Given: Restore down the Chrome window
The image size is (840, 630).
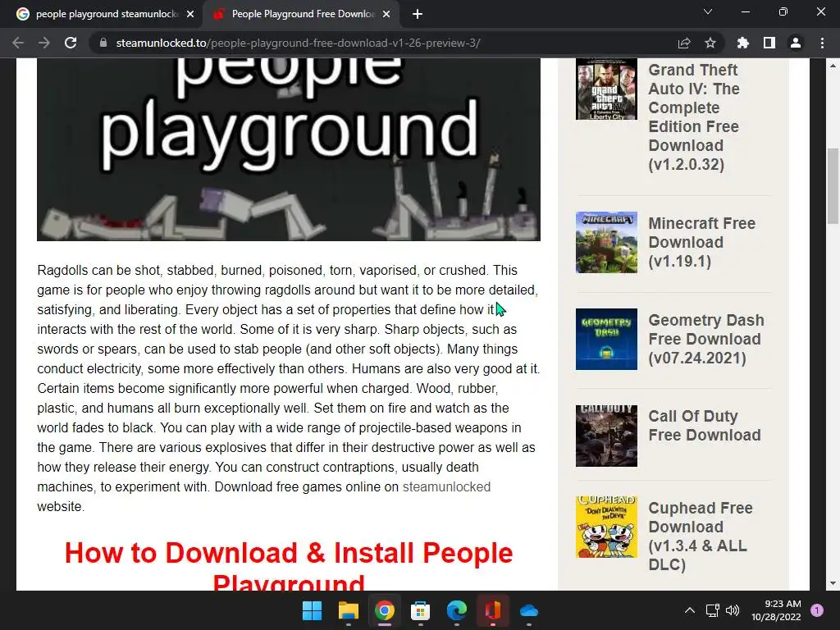Looking at the screenshot, I should [x=783, y=11].
